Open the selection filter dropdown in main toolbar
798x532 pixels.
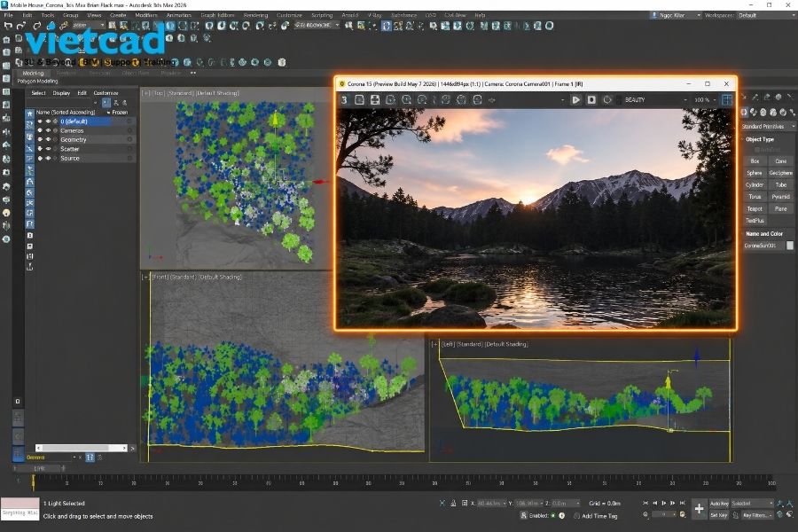[x=88, y=25]
